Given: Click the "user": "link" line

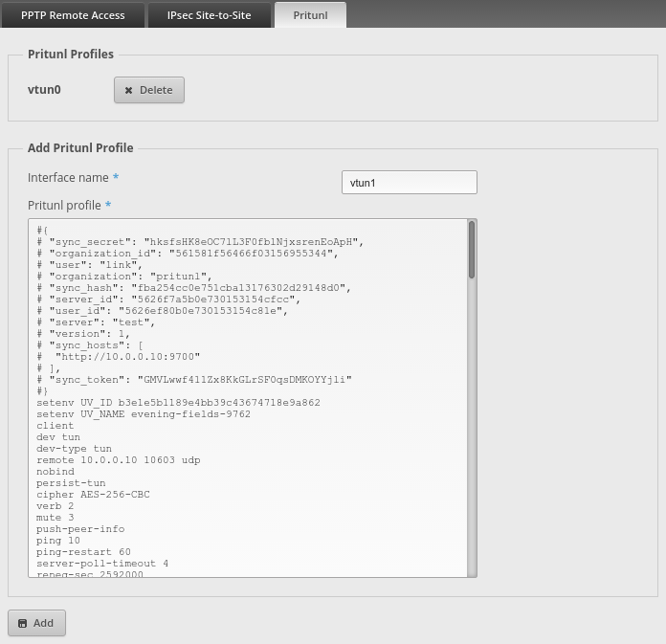Looking at the screenshot, I should [90, 265].
